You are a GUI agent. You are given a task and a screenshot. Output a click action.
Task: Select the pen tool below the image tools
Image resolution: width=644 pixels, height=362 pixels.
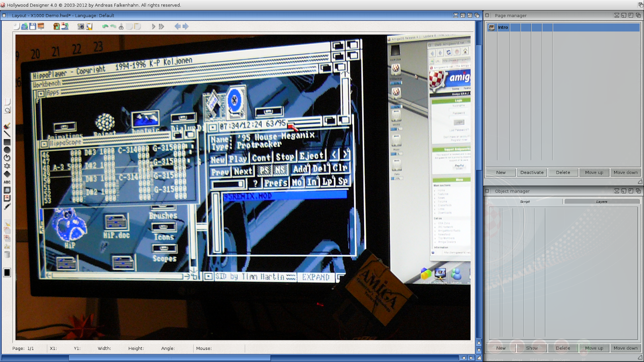tap(7, 206)
